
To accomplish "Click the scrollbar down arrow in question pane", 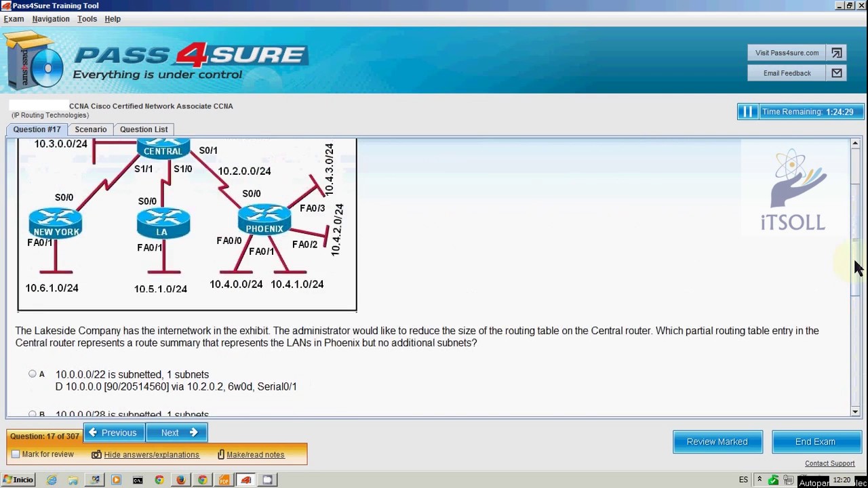I will pos(855,411).
